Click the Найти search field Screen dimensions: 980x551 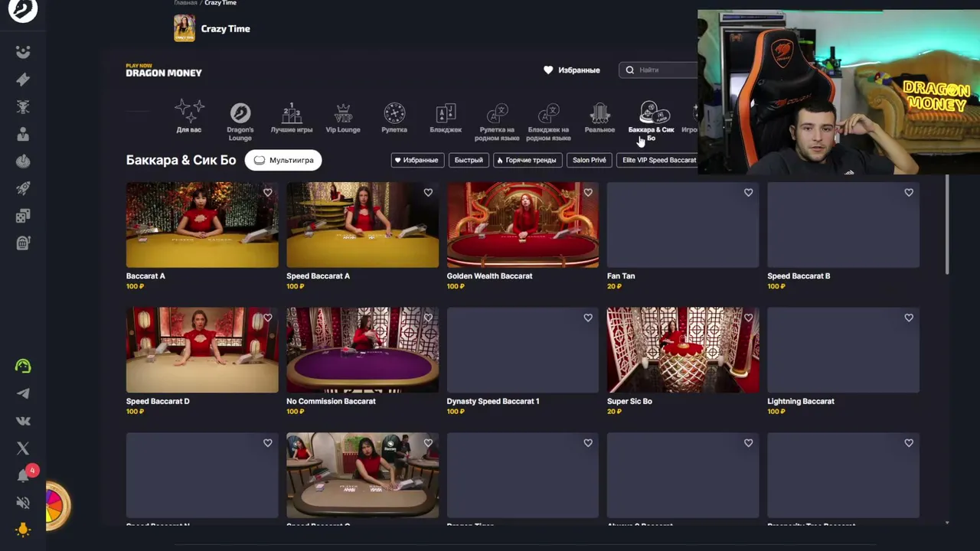pyautogui.click(x=658, y=70)
